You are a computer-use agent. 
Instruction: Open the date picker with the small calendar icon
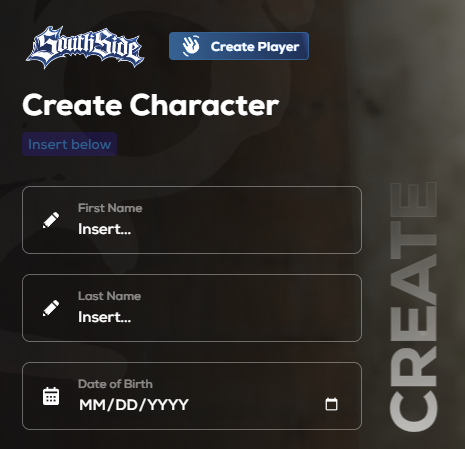click(x=331, y=404)
